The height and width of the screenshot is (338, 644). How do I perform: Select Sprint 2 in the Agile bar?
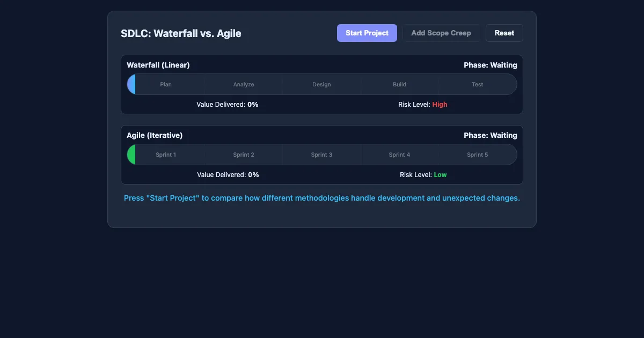(244, 155)
